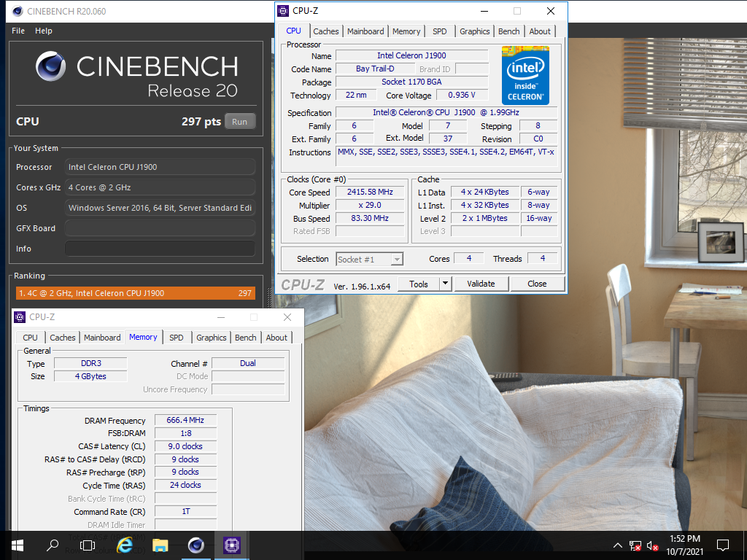Switch to the SPD tab in top CPU-Z window
This screenshot has width=747, height=560.
(440, 31)
